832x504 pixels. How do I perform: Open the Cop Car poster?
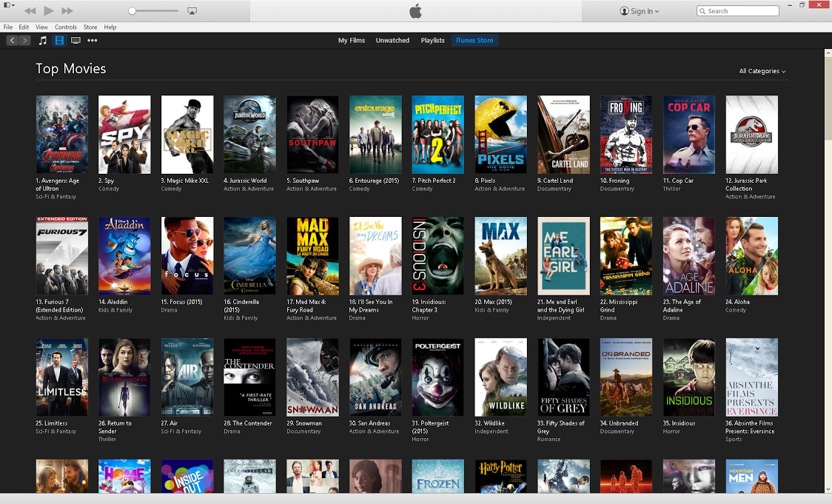pyautogui.click(x=689, y=135)
